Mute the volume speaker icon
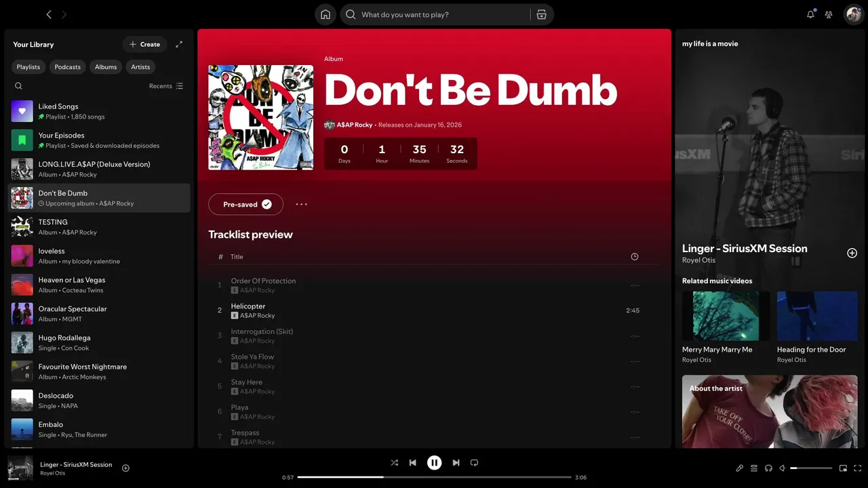 click(783, 468)
